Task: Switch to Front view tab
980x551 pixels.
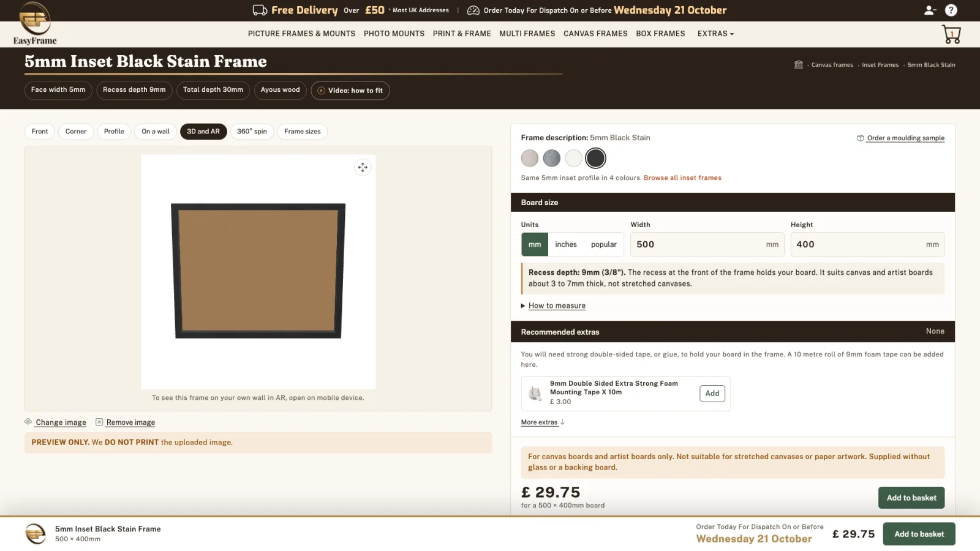Action: pyautogui.click(x=40, y=132)
